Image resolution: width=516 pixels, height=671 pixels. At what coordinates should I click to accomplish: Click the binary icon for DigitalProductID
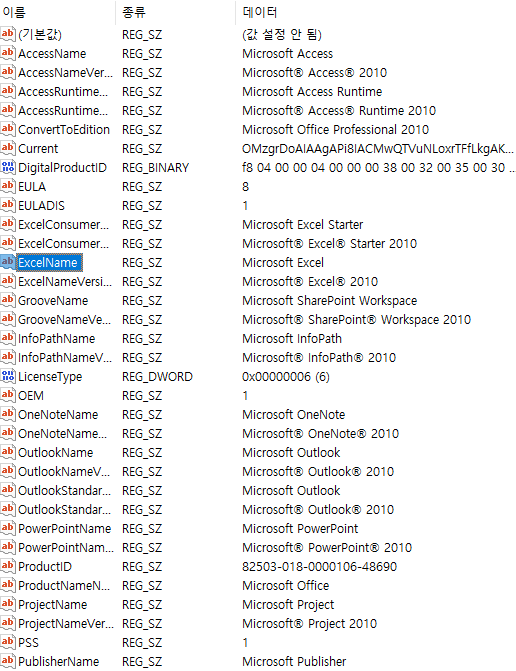tap(8, 167)
